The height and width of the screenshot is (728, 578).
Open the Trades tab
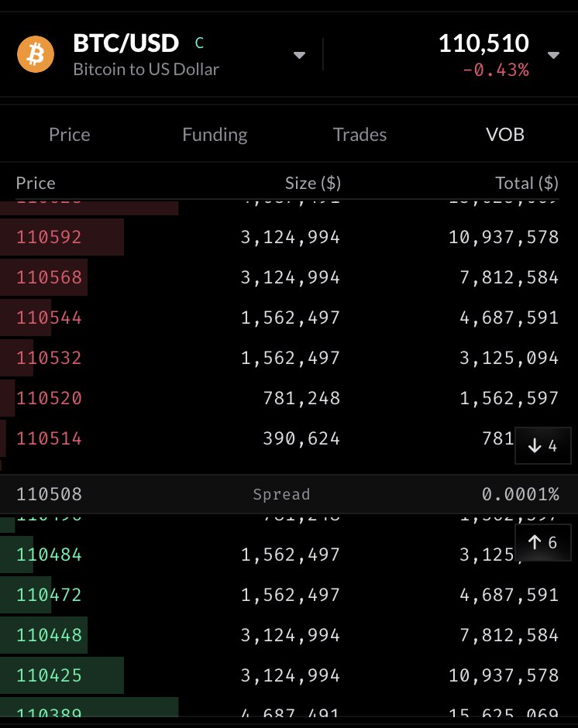click(x=360, y=135)
